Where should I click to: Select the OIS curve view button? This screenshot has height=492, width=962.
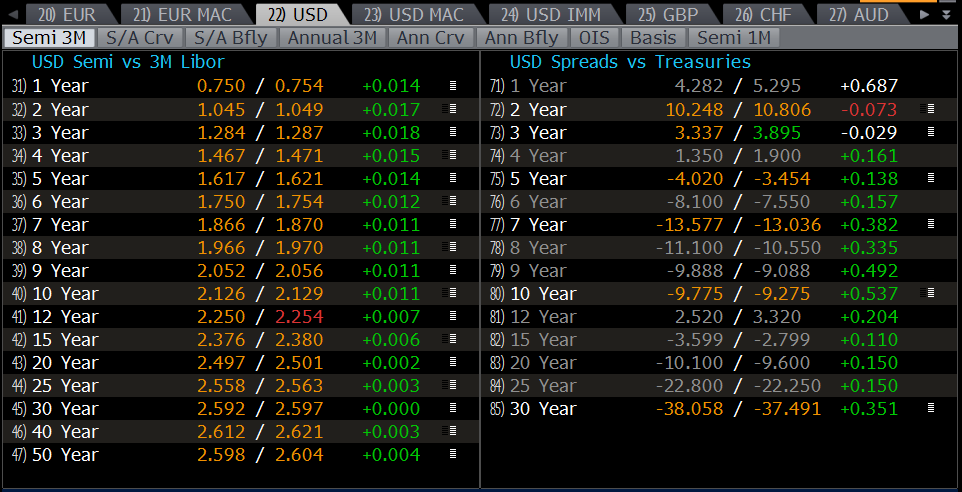[595, 38]
